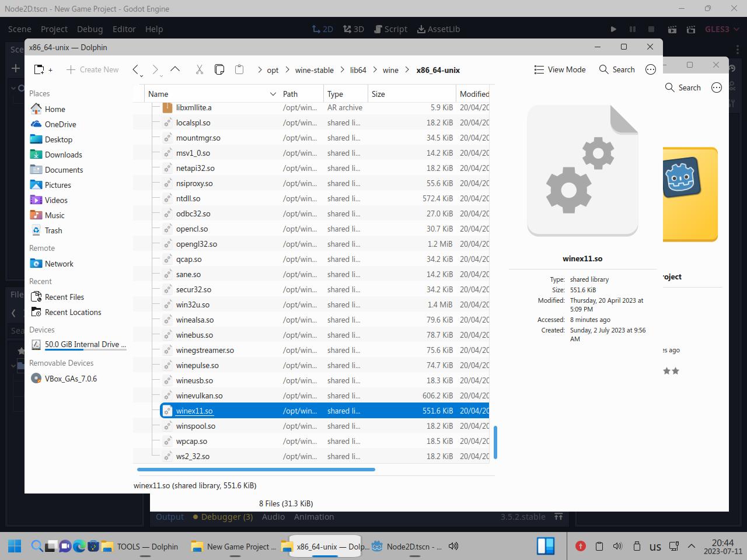This screenshot has width=747, height=560.
Task: Cut the selected file with the scissors icon
Action: tap(199, 69)
